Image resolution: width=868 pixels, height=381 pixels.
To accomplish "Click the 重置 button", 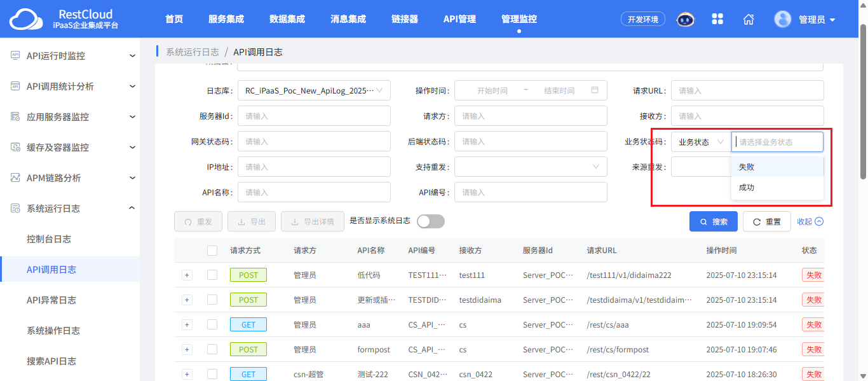I will click(767, 222).
